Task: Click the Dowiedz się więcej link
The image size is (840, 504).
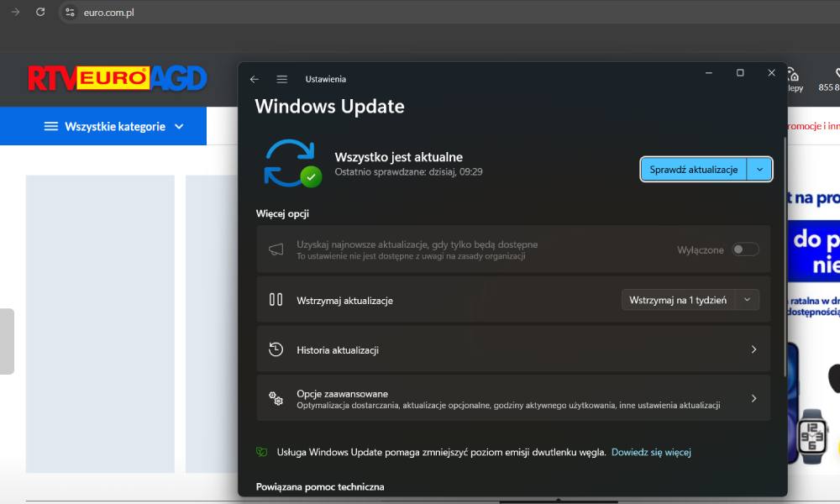Action: coord(651,452)
